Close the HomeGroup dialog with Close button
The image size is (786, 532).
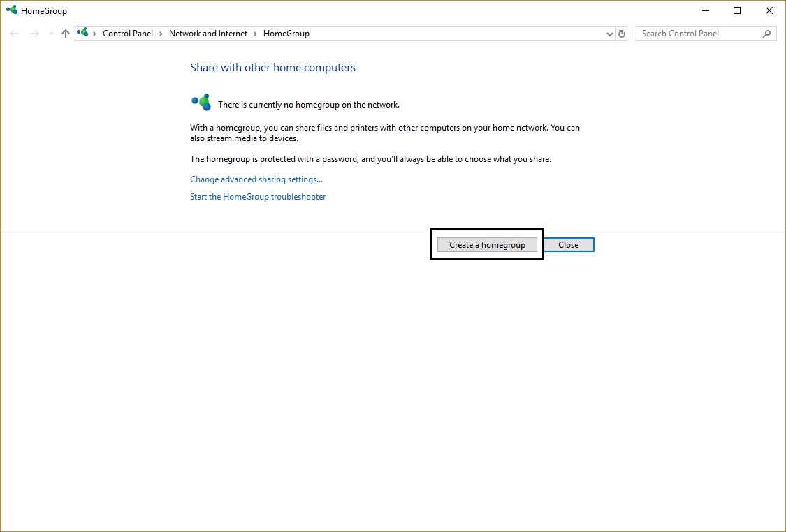tap(569, 244)
